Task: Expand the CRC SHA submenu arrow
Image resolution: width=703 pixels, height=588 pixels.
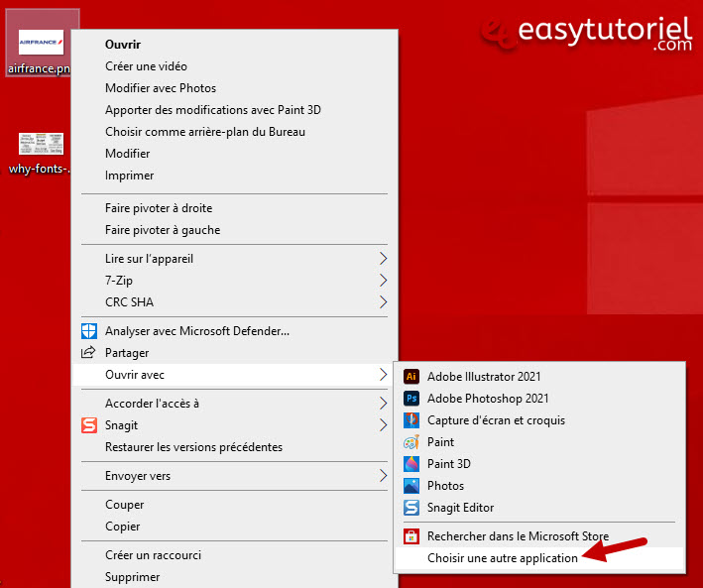Action: 383,301
